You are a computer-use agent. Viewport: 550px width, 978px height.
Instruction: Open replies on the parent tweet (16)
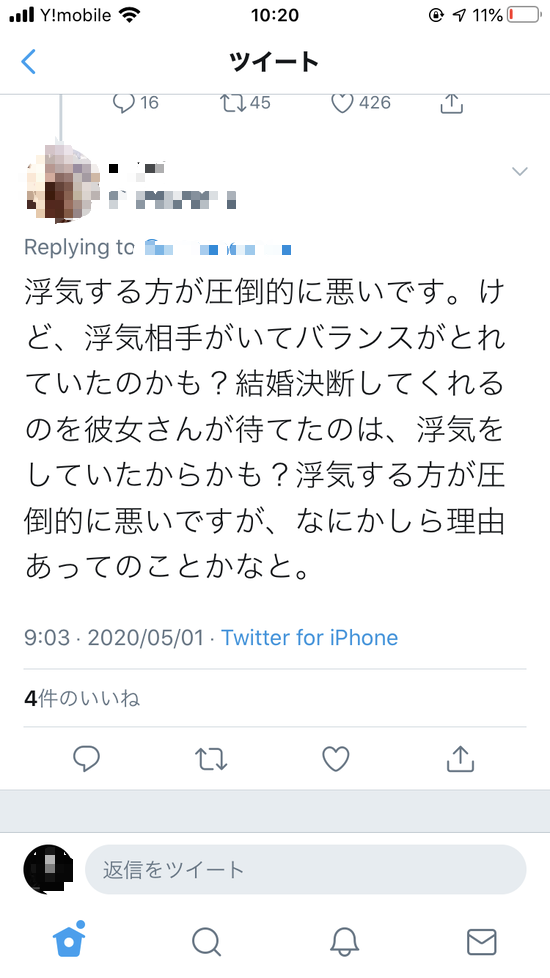point(135,102)
